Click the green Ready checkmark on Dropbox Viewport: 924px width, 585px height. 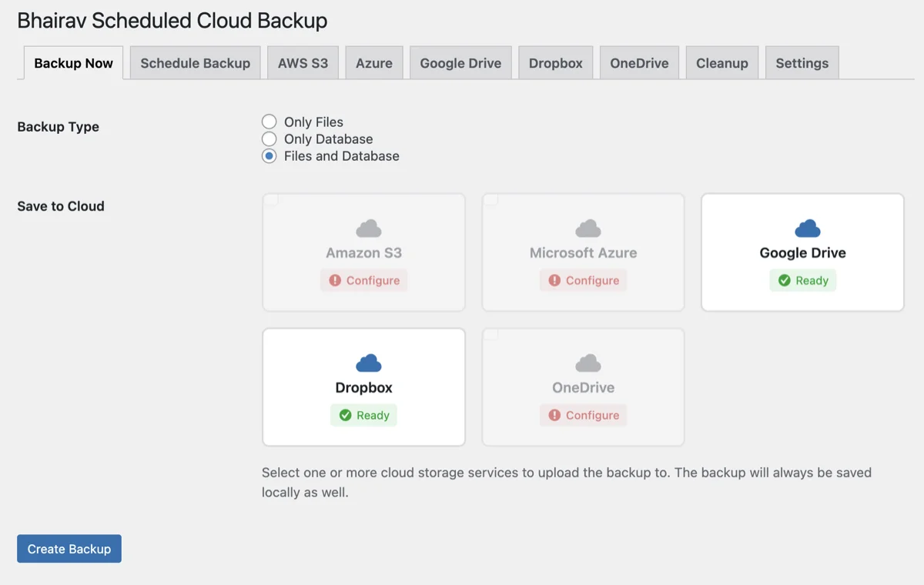click(345, 415)
